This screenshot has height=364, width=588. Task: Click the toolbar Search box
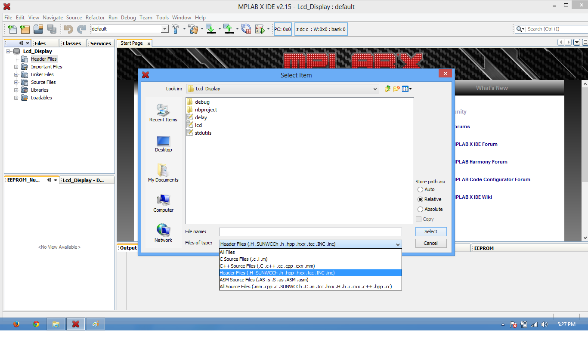557,29
